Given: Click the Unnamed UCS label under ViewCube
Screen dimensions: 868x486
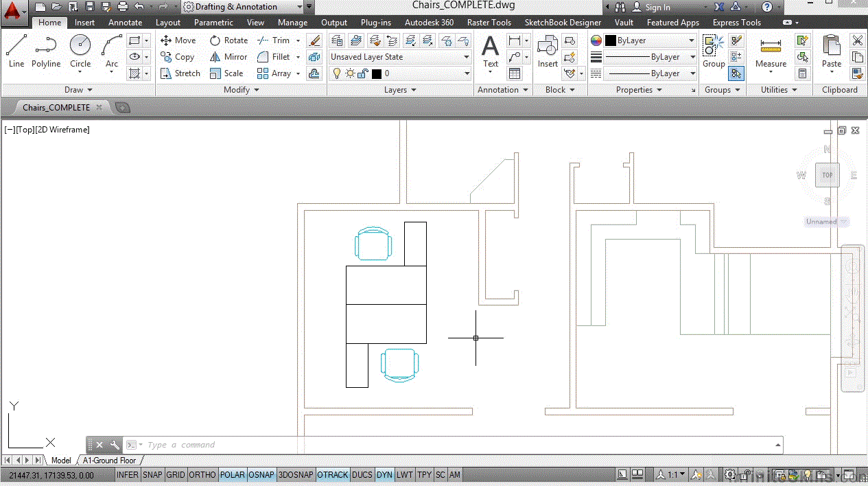Looking at the screenshot, I should click(827, 222).
